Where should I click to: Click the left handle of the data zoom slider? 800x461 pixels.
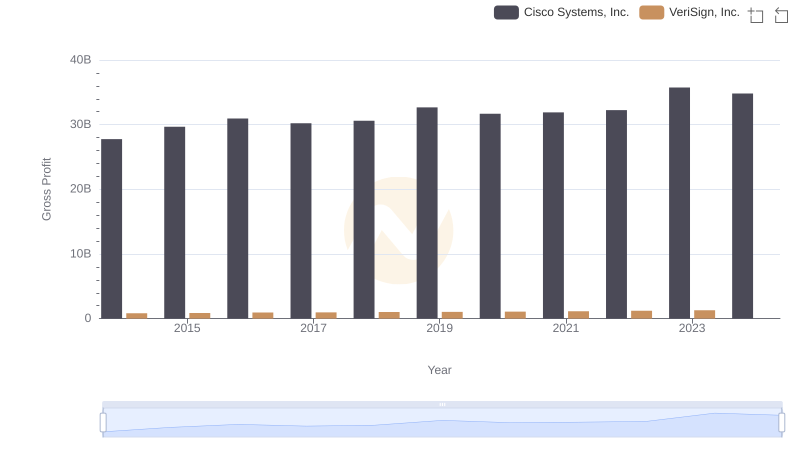tap(103, 423)
